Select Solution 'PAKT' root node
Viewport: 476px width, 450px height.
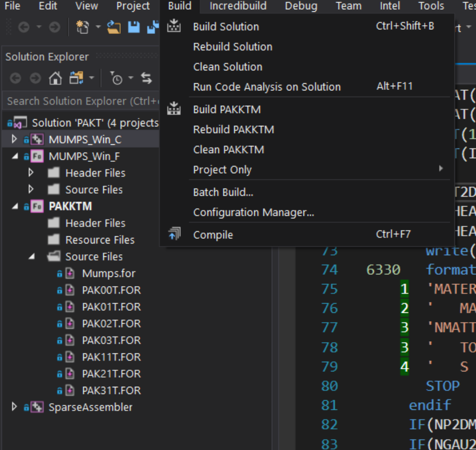[x=95, y=123]
